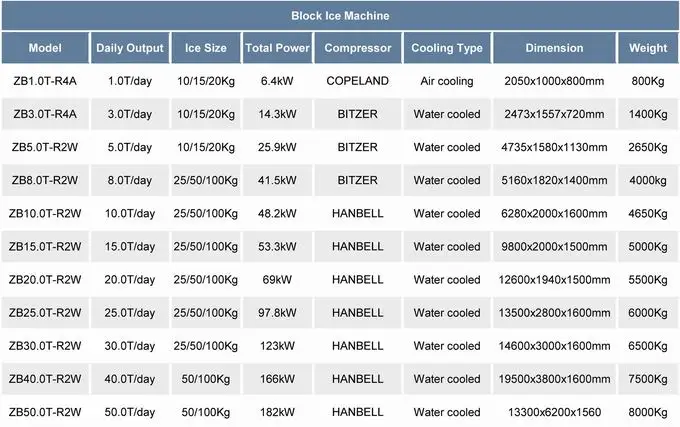Select the Dimension column header
Image resolution: width=680 pixels, height=427 pixels.
pos(553,48)
